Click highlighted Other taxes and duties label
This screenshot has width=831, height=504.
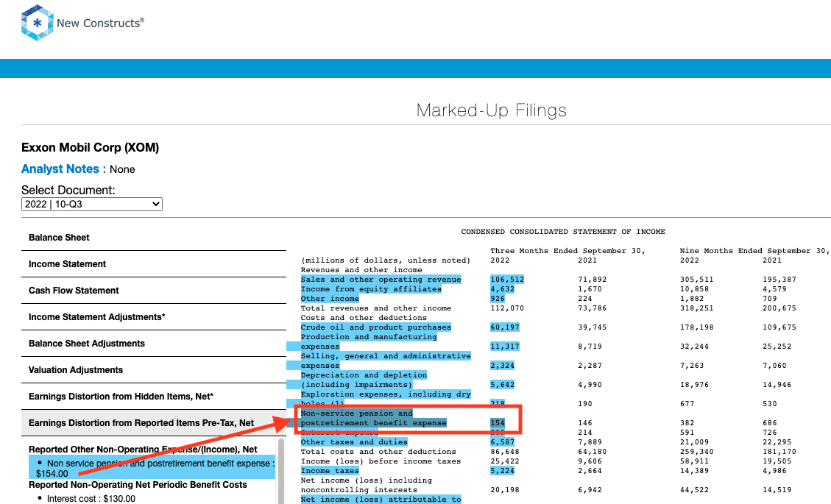[354, 442]
